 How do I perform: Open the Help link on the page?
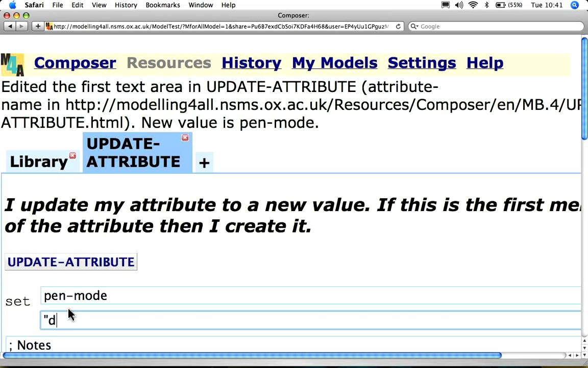tap(485, 63)
